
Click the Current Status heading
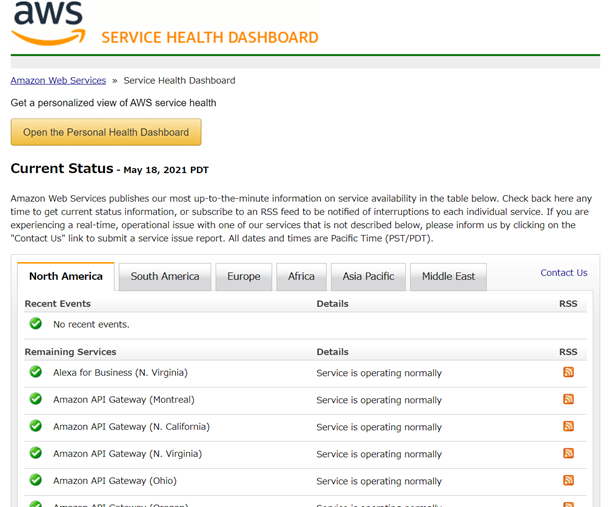62,168
